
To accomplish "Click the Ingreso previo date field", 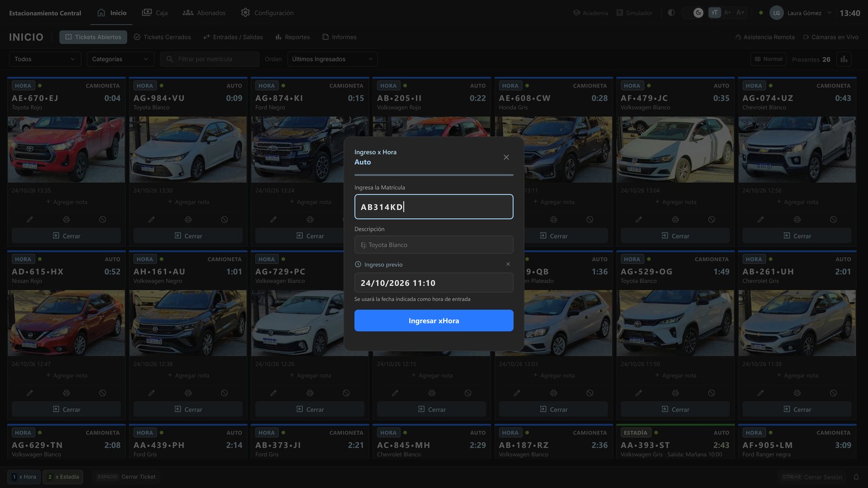I will click(434, 282).
